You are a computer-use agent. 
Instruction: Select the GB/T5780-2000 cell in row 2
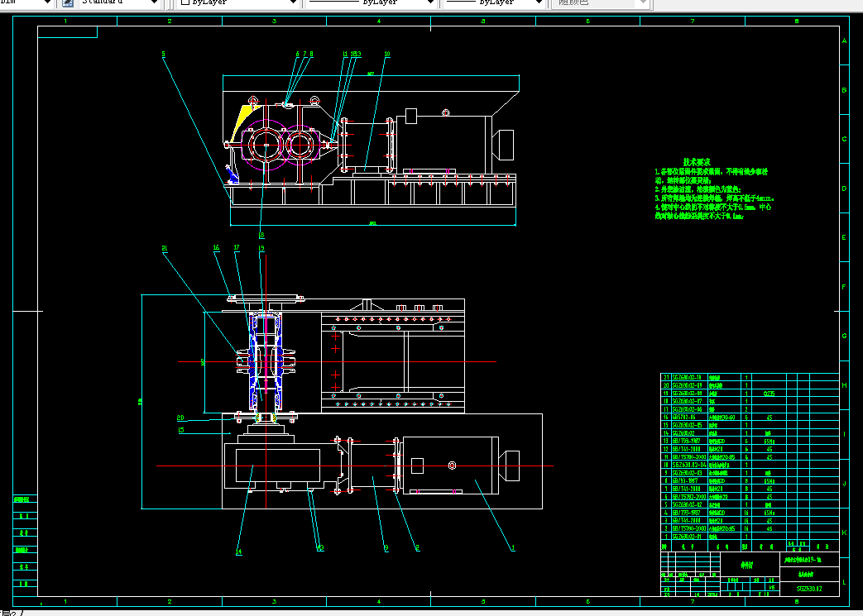coord(689,528)
